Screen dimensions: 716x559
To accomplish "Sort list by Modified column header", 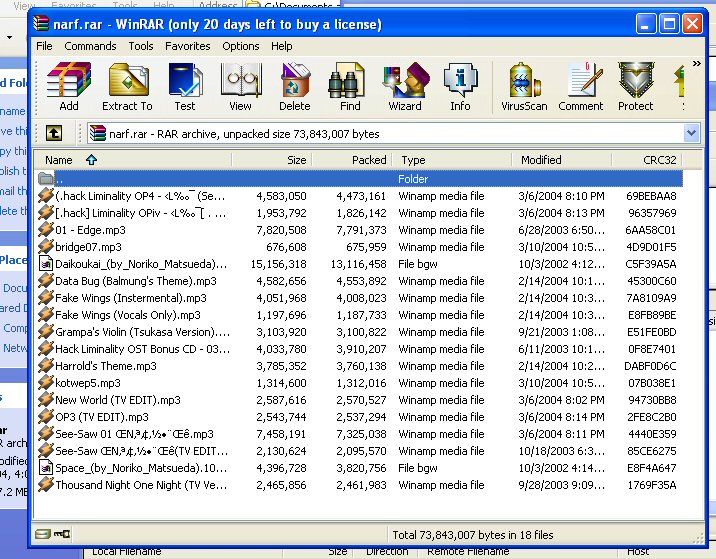I will point(541,160).
